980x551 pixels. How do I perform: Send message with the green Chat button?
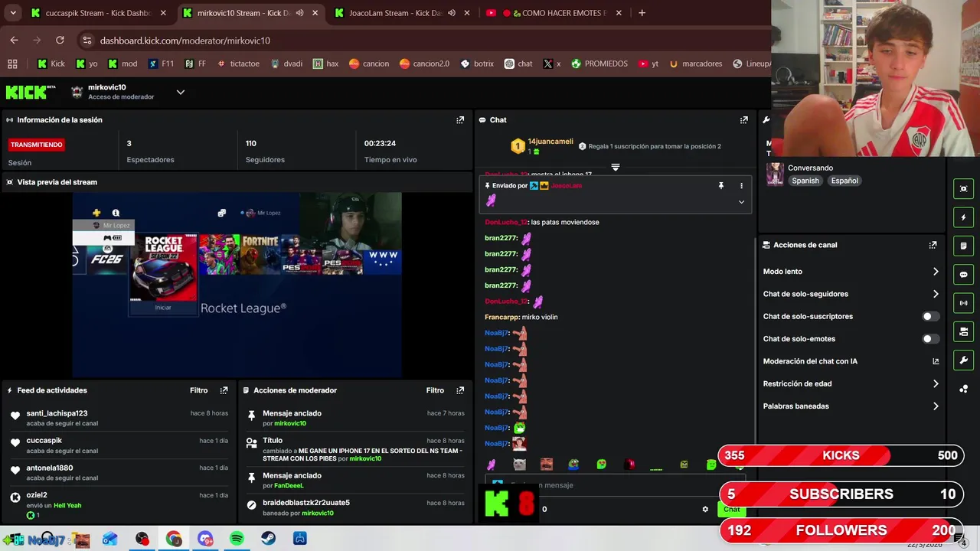(x=732, y=509)
